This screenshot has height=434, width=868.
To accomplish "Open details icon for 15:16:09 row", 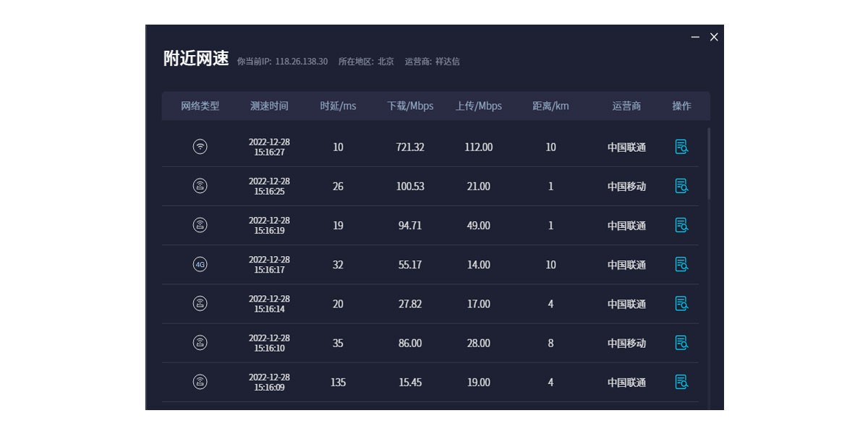I will coord(681,381).
